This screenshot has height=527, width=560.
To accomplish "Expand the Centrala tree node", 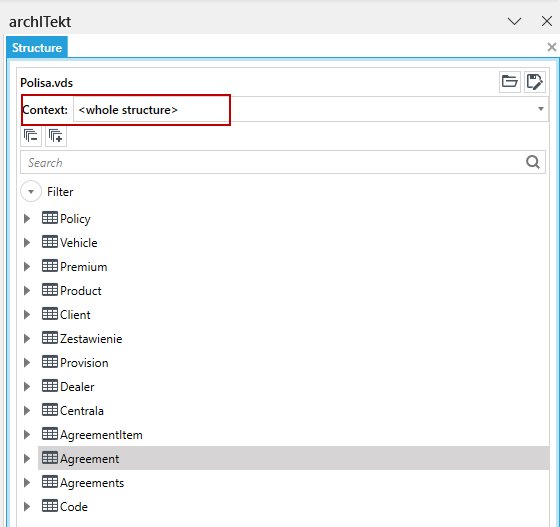I will coord(27,410).
